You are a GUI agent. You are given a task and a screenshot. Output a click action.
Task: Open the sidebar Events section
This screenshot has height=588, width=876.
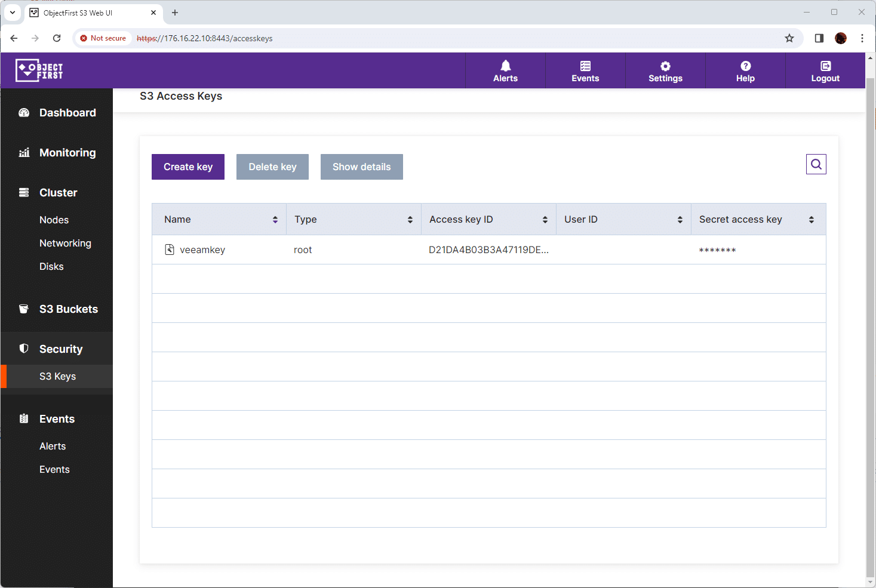[x=57, y=418]
